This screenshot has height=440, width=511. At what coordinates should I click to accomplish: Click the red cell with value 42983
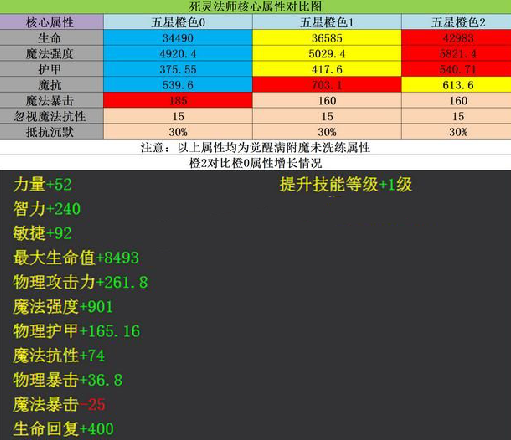point(456,38)
